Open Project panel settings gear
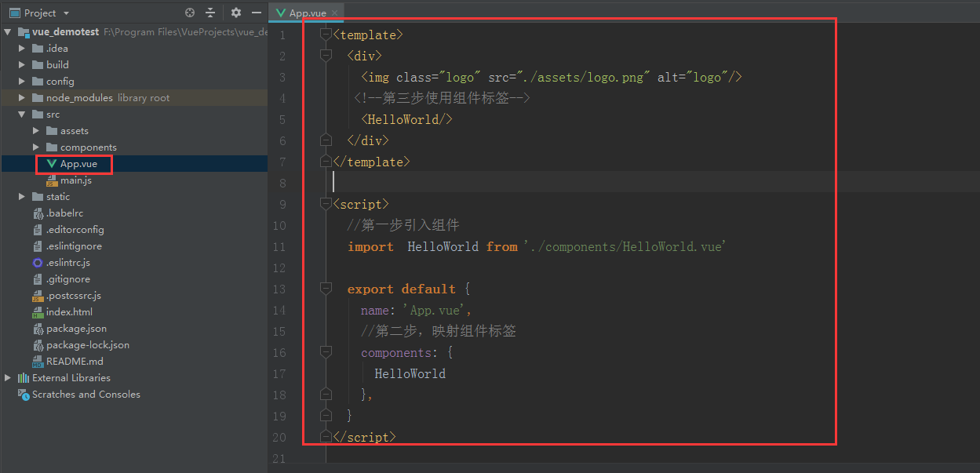 pos(236,13)
